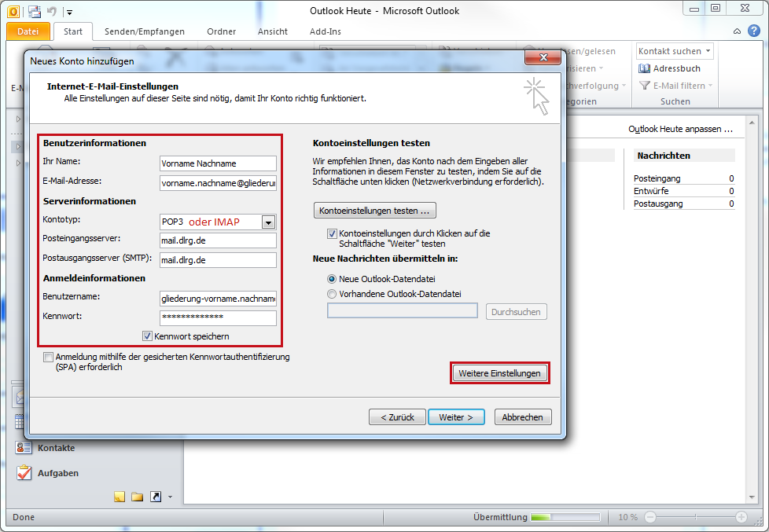Click the Zurück button
The image size is (769, 532).
(x=397, y=417)
